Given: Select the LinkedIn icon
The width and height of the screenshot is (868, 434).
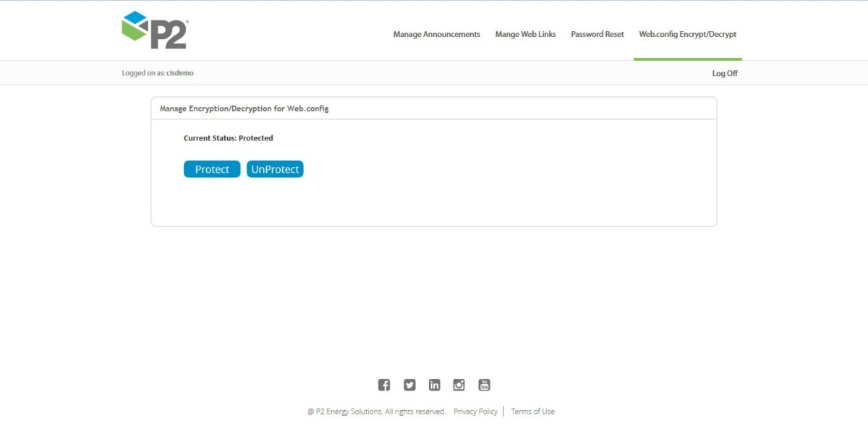Looking at the screenshot, I should tap(434, 385).
